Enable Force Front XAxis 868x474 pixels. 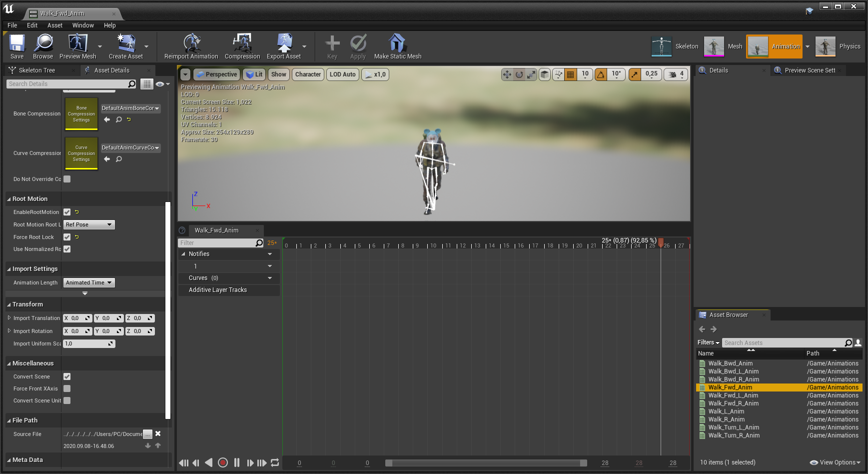[67, 388]
